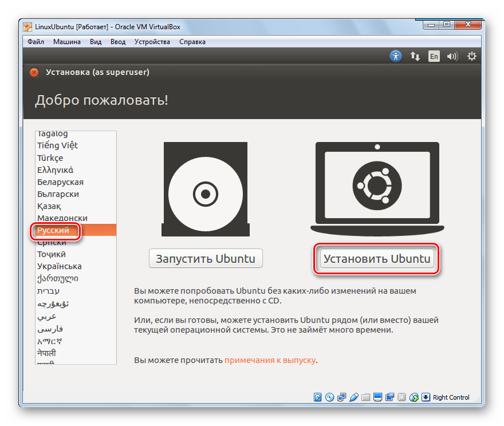Open the примечания к выпуску link
This screenshot has width=504, height=426.
tap(270, 360)
